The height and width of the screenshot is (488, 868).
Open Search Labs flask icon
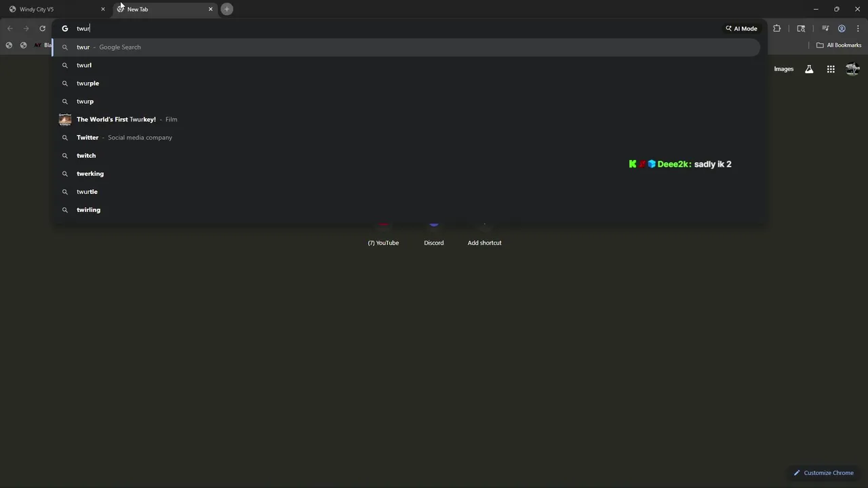[809, 69]
